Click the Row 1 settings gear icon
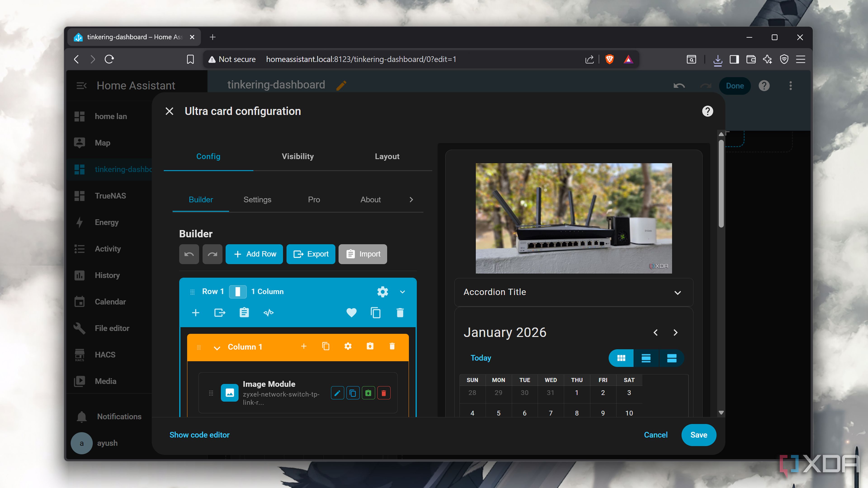This screenshot has height=488, width=868. 382,292
